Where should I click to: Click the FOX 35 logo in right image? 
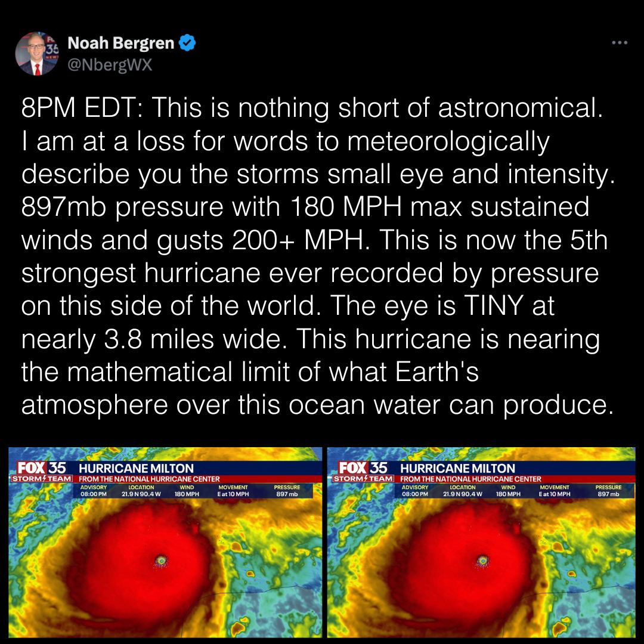pyautogui.click(x=362, y=467)
